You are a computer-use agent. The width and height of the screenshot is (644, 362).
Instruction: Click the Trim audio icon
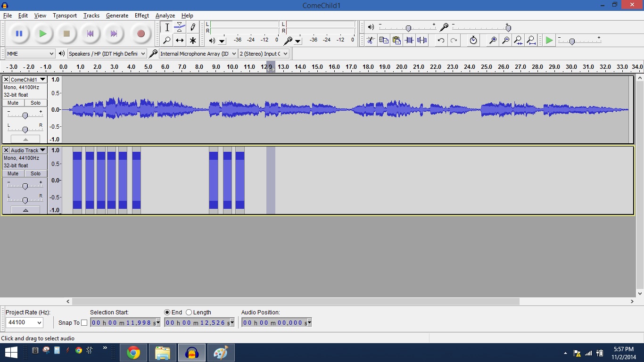click(x=409, y=41)
